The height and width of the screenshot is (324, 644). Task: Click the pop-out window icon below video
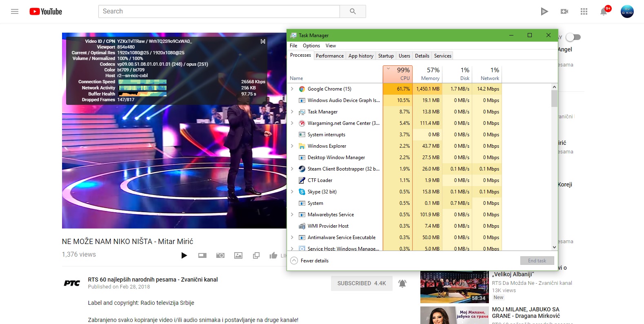pos(256,255)
